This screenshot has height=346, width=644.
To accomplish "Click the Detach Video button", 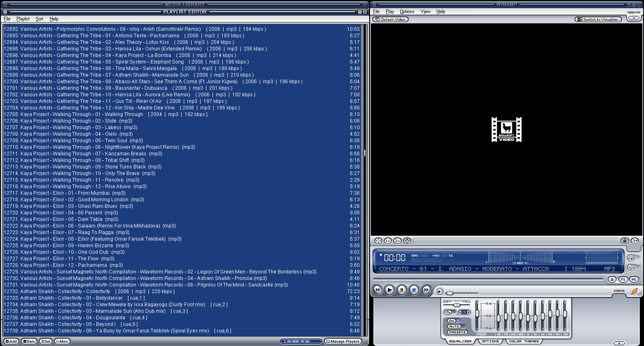I will 391,19.
